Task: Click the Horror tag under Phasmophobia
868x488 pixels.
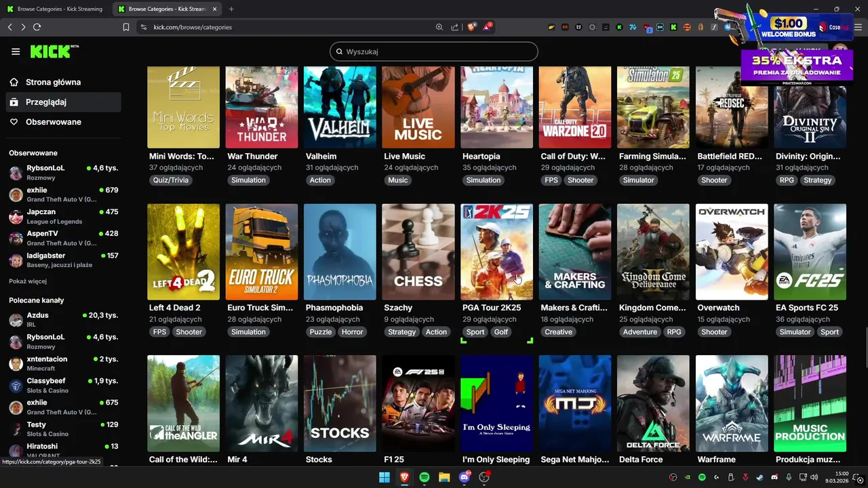Action: (352, 332)
